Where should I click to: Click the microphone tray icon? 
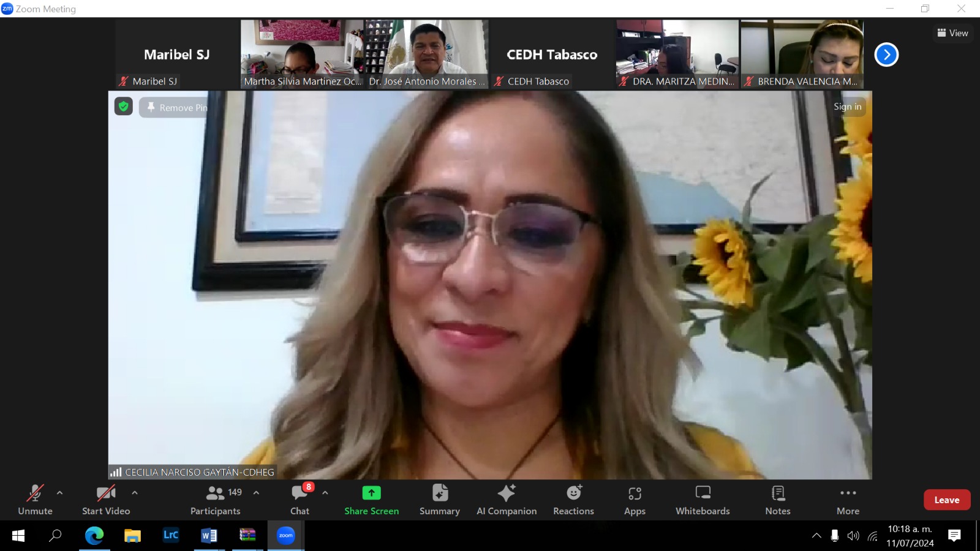pos(834,536)
